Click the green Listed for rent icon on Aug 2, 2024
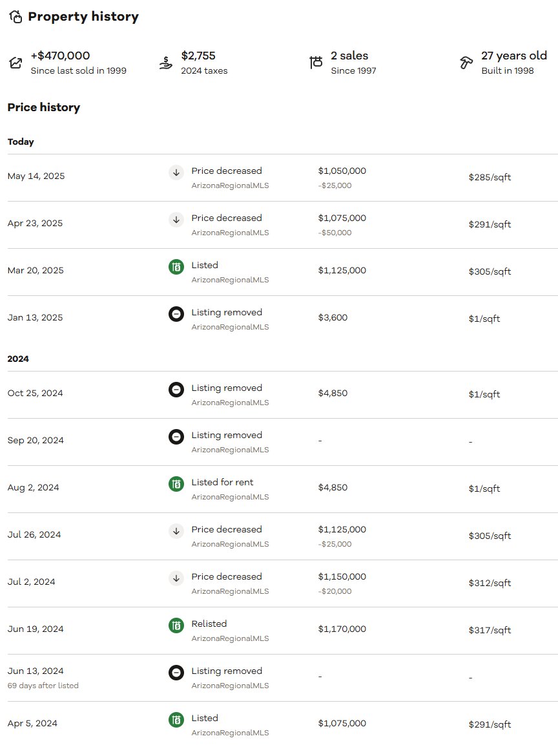The width and height of the screenshot is (558, 756). (x=176, y=483)
